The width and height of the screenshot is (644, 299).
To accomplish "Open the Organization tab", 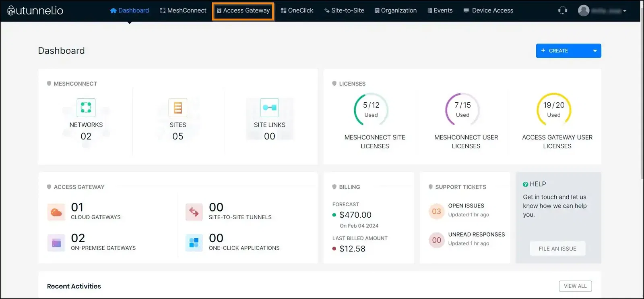I will point(396,10).
